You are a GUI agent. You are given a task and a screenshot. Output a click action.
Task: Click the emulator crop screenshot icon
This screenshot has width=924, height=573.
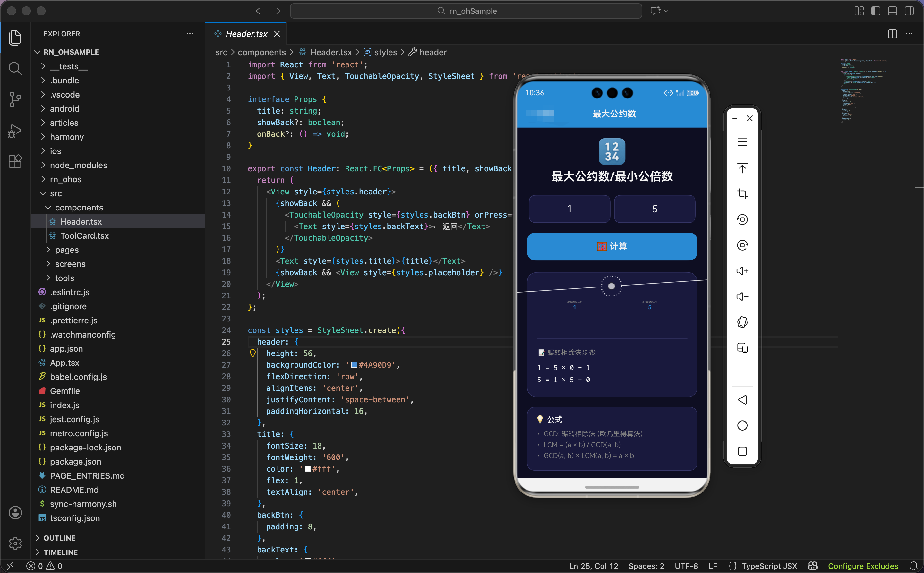click(742, 194)
